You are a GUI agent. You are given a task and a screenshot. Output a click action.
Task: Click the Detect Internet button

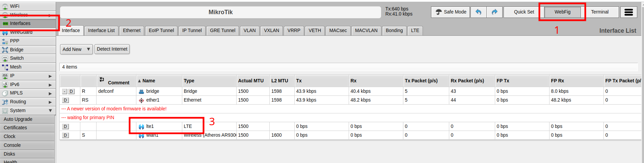click(112, 49)
